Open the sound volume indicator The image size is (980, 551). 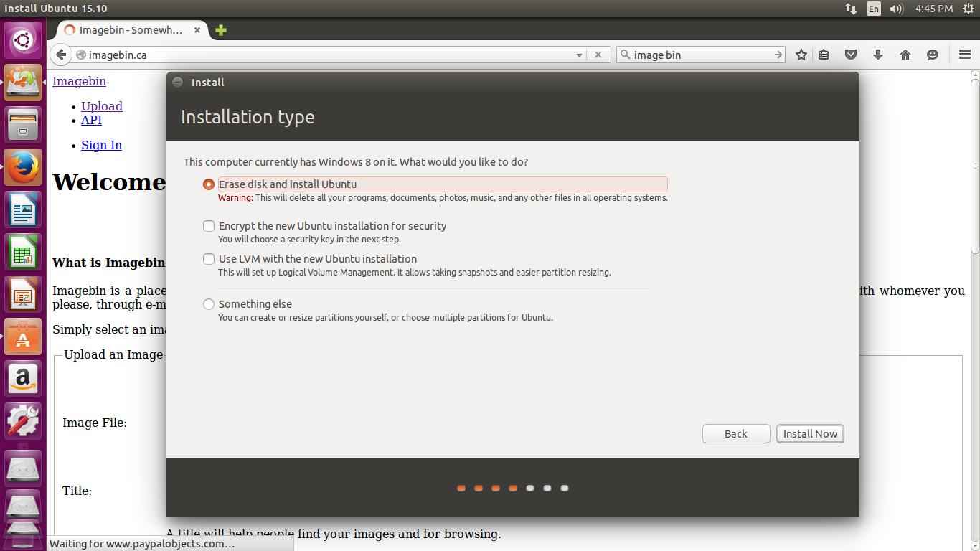pyautogui.click(x=896, y=9)
